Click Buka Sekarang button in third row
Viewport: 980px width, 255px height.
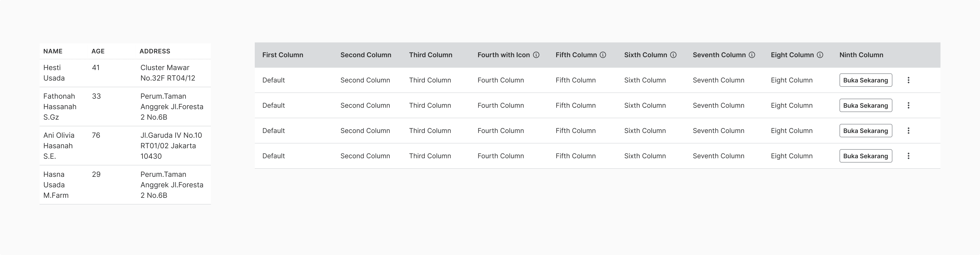(x=865, y=131)
